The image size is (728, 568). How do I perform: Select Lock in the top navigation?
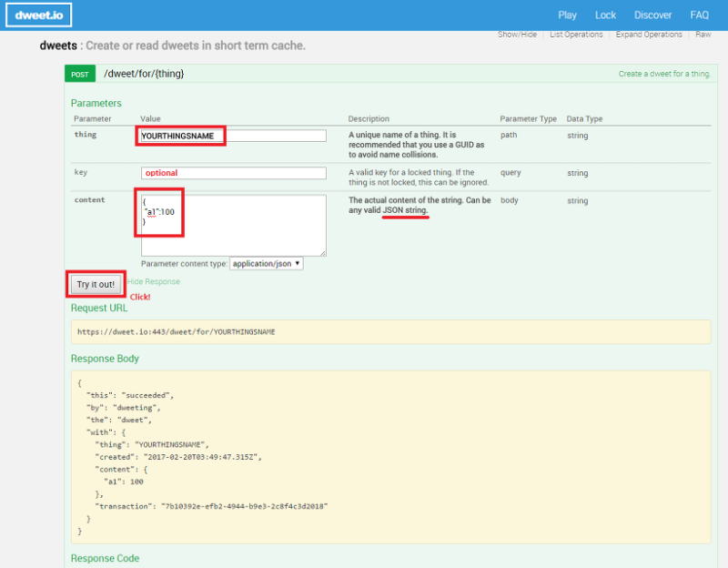605,14
